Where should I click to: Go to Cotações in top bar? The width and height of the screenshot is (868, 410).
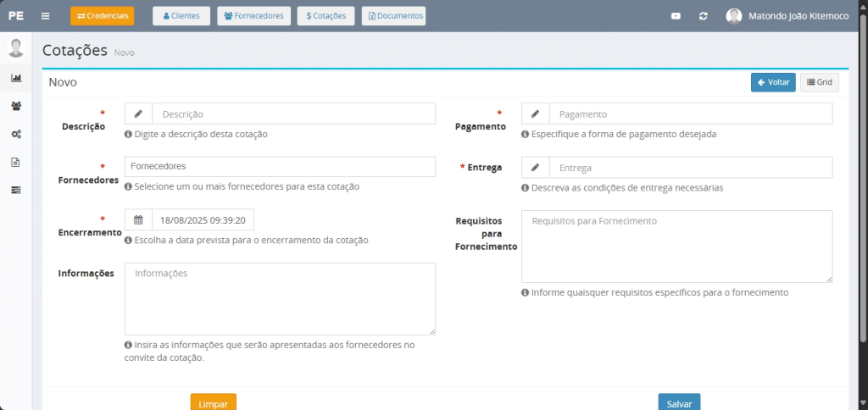coord(326,16)
